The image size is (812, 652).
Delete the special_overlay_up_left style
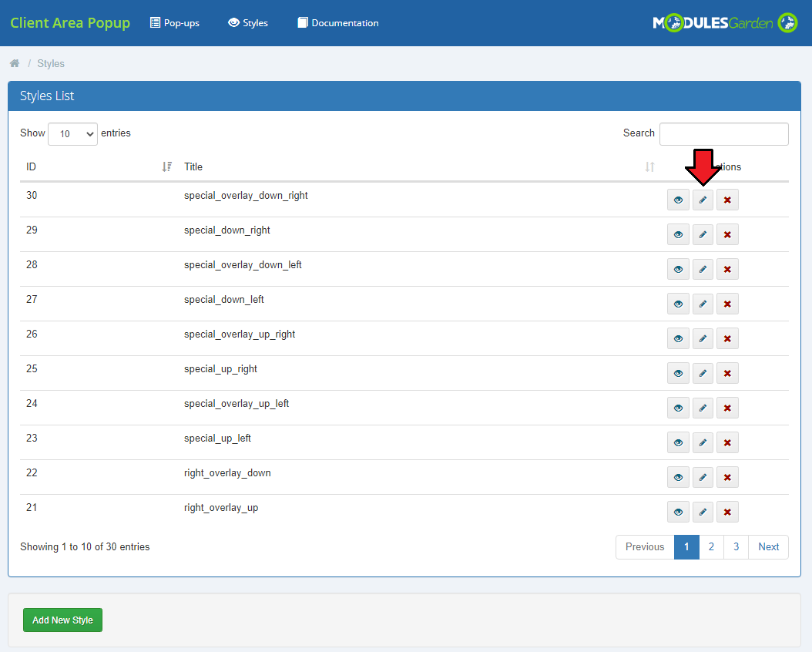click(727, 408)
